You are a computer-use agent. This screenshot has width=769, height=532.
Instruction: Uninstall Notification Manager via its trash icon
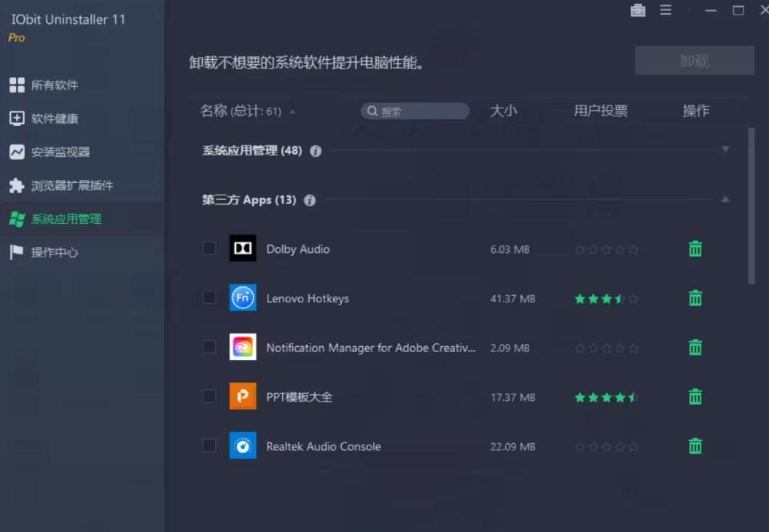pos(695,347)
